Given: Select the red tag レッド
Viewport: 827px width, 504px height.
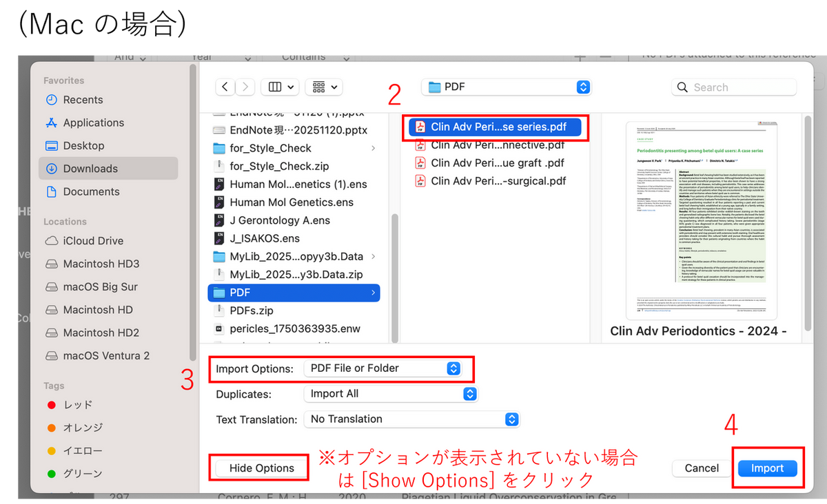Looking at the screenshot, I should click(x=77, y=405).
